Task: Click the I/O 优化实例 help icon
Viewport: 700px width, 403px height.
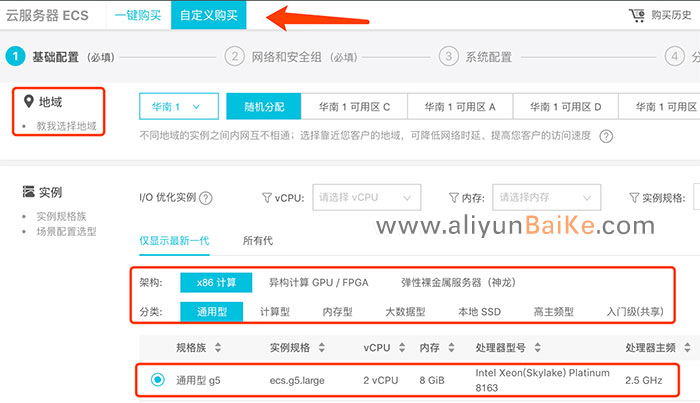Action: click(x=205, y=198)
